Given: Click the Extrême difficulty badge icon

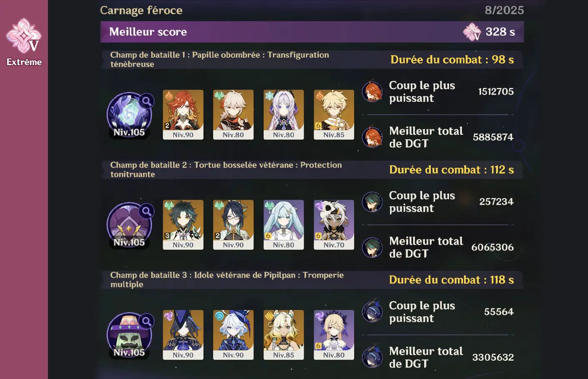Looking at the screenshot, I should 24,36.
